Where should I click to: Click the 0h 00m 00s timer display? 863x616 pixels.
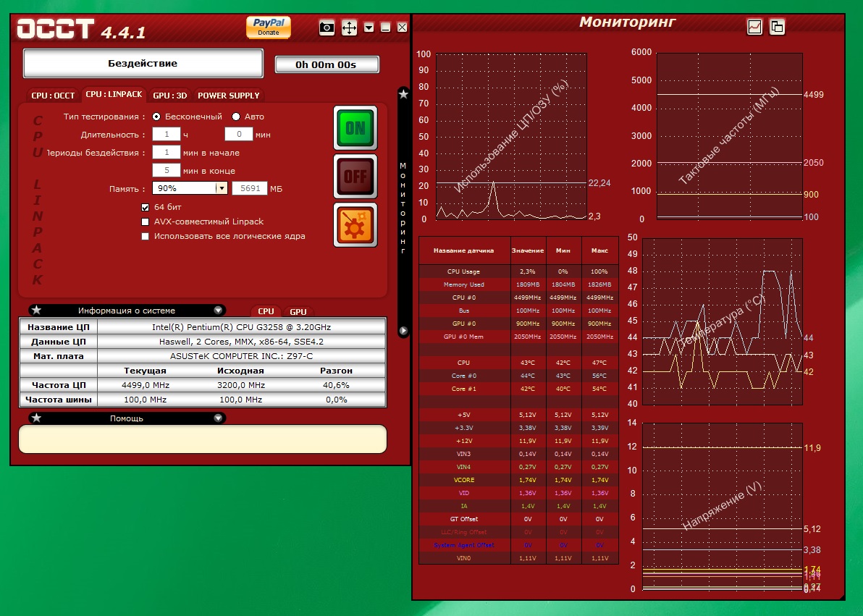pyautogui.click(x=327, y=64)
